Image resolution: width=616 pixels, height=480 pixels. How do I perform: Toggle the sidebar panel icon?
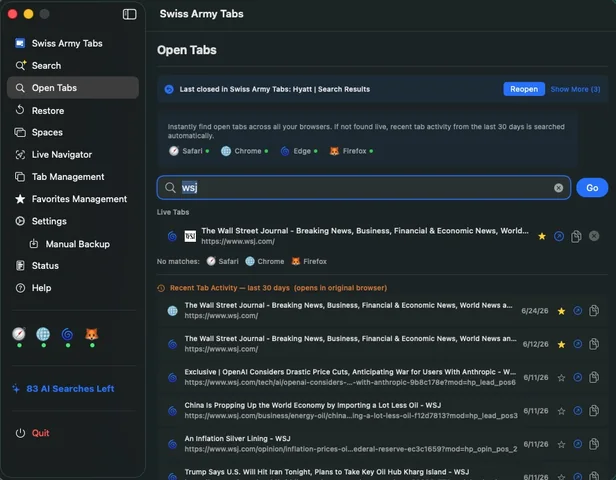[x=129, y=14]
